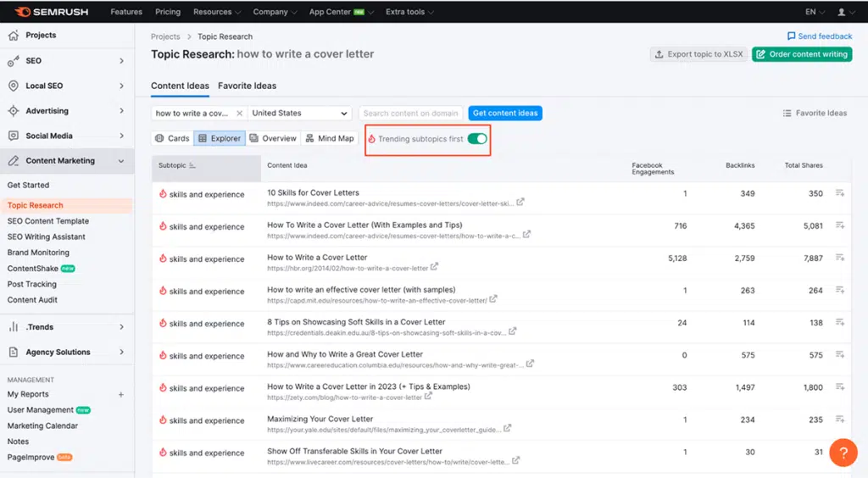Open SEO Writing Assistant
The height and width of the screenshot is (478, 868).
(x=47, y=236)
